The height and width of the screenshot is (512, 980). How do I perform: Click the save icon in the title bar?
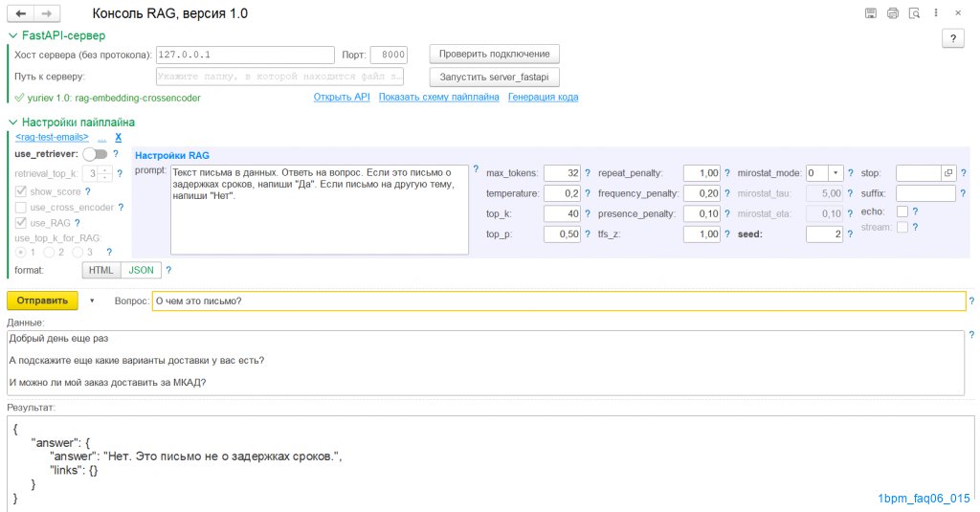point(871,13)
